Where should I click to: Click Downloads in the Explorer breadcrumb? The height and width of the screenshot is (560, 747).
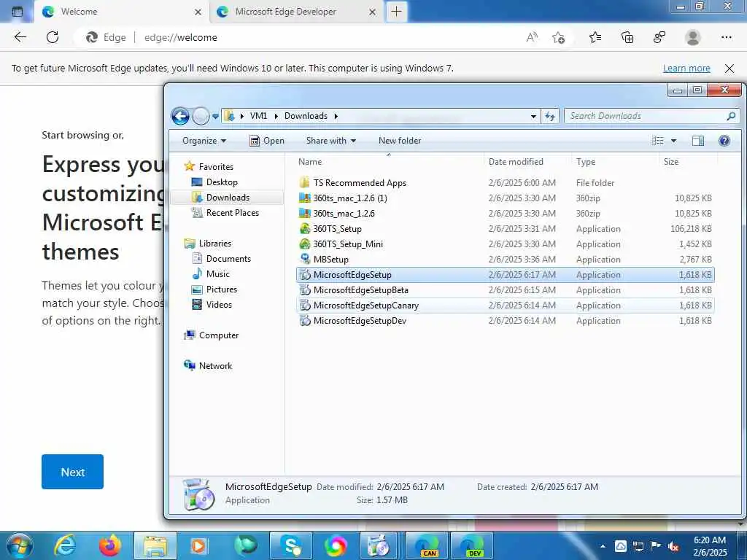(x=306, y=116)
